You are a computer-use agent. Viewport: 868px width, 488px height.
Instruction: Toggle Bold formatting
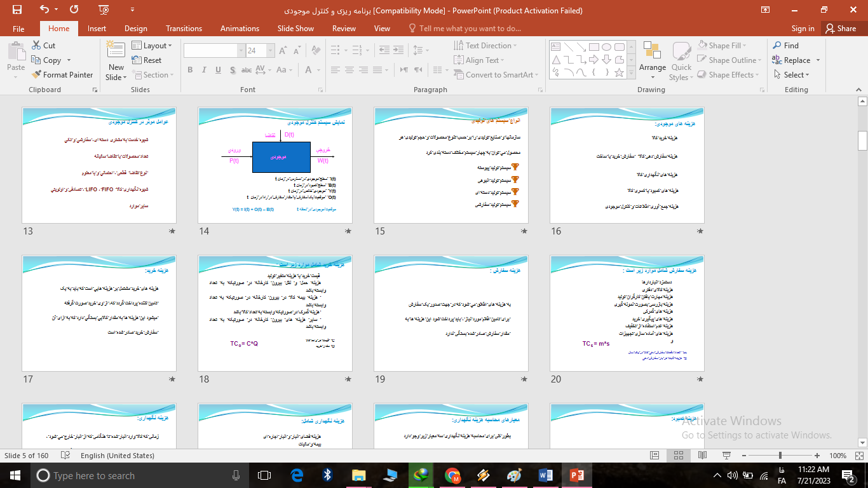(x=190, y=70)
